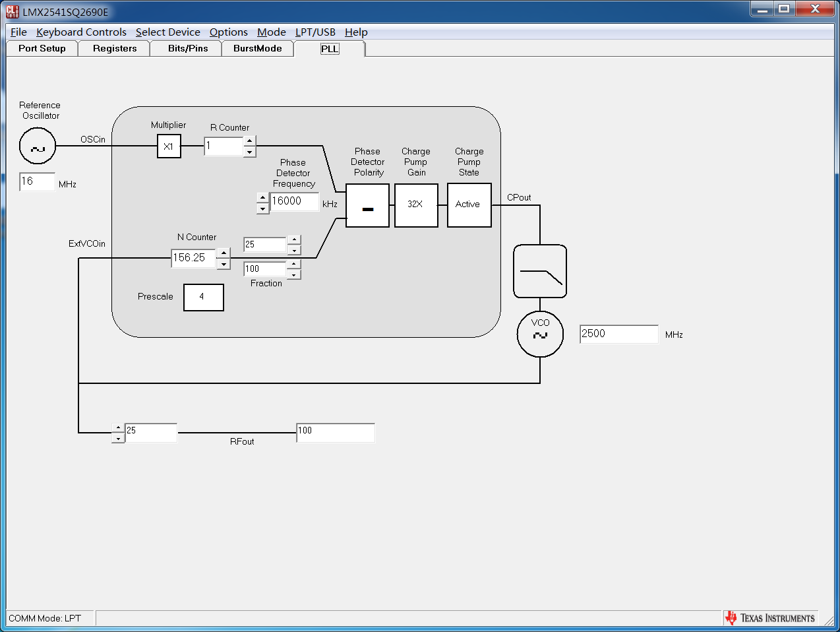Click the OSCin label
The image size is (840, 632).
93,139
